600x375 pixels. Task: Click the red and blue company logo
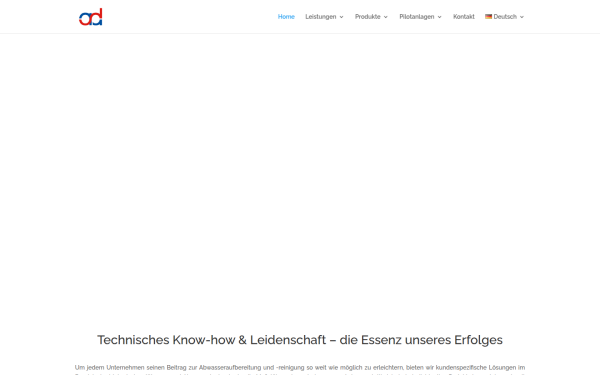(x=91, y=17)
